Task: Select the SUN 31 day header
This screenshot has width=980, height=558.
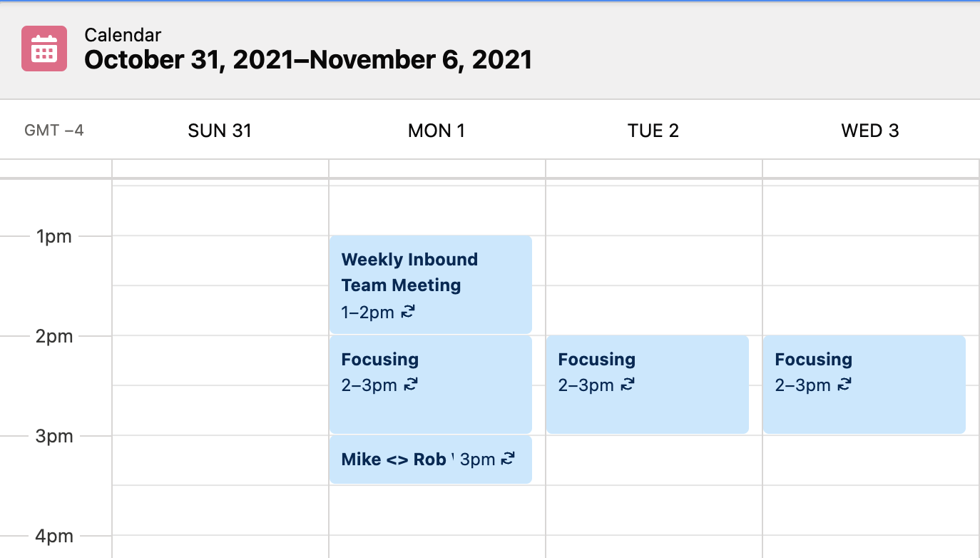Action: click(220, 131)
